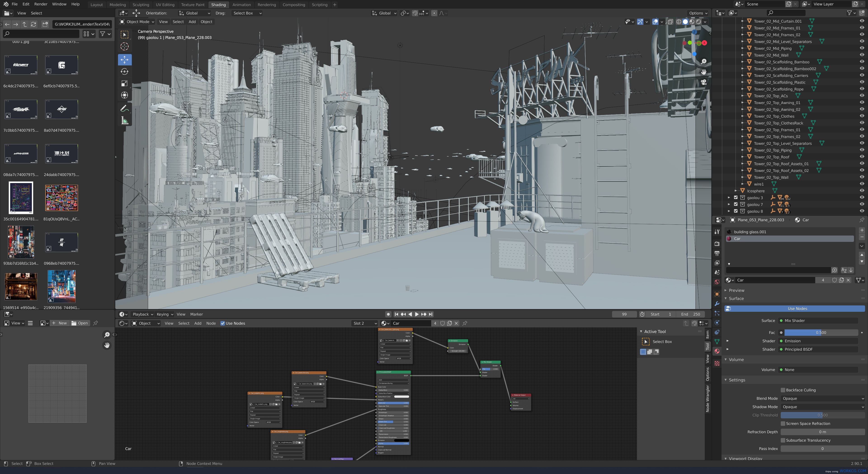Open the Texture properties tab
The height and width of the screenshot is (474, 868).
tap(717, 363)
